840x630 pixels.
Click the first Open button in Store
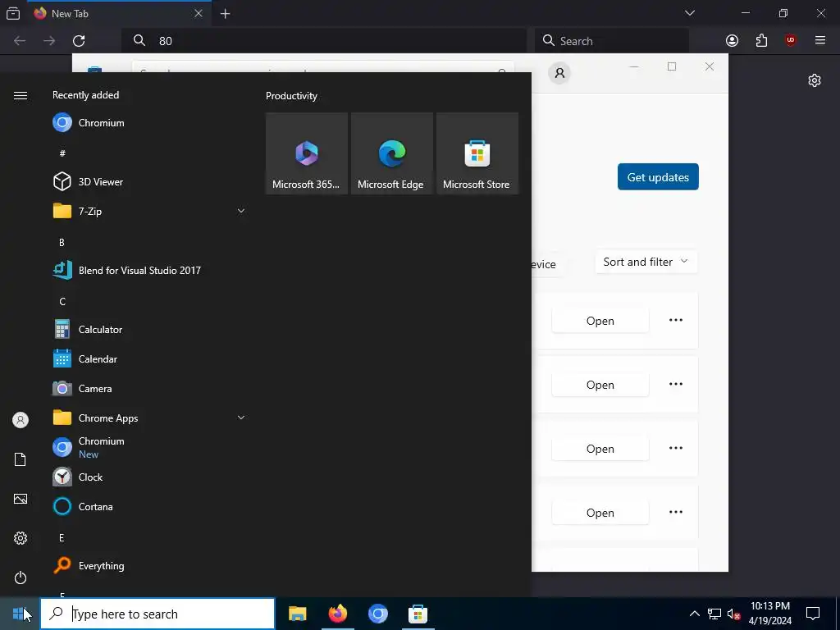(600, 321)
